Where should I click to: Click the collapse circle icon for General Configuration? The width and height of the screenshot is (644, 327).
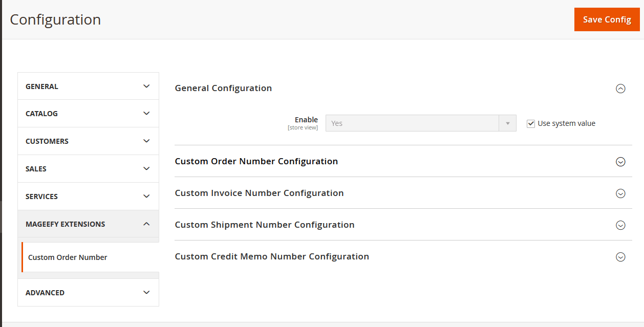tap(620, 89)
